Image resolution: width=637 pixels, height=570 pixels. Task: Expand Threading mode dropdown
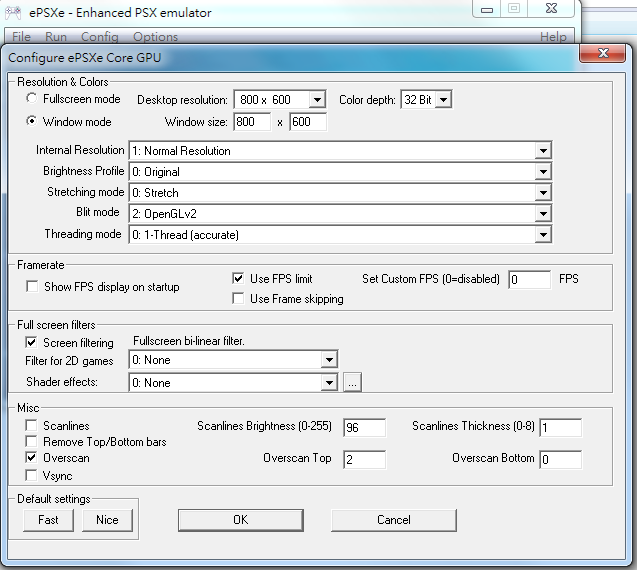pyautogui.click(x=543, y=234)
